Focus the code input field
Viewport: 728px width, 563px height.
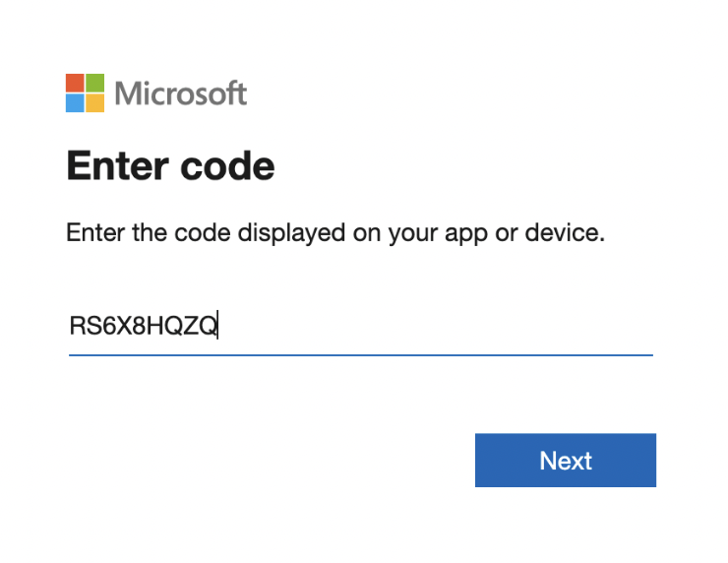pos(361,326)
